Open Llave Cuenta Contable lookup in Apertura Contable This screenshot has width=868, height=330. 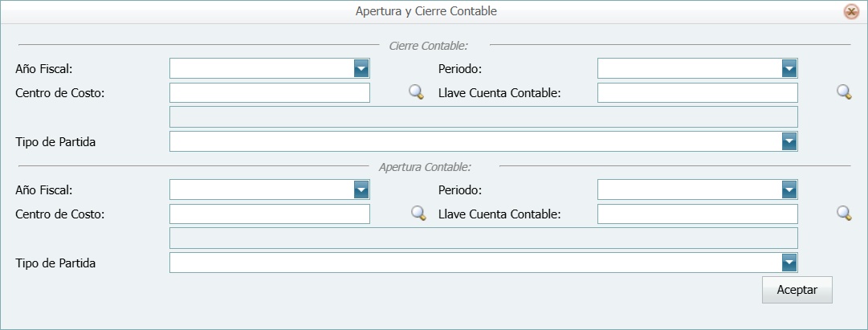click(844, 214)
